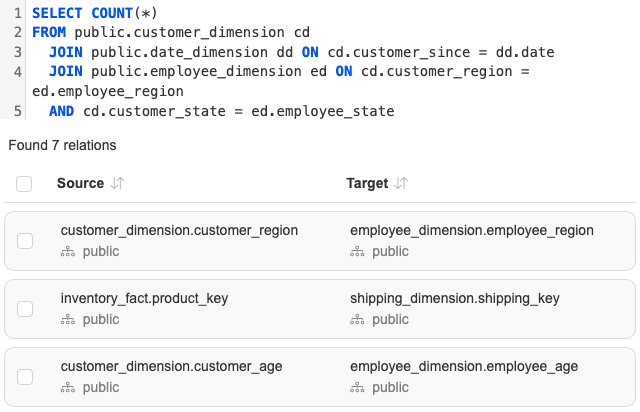Click schema icon under shipping_dimension.shipping_key
The image size is (640, 412).
(x=357, y=320)
